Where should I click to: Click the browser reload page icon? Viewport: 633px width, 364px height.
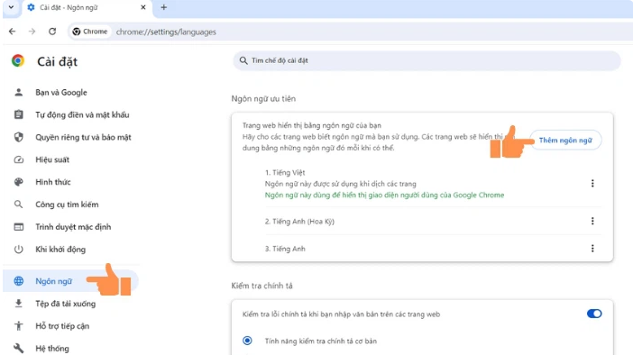pos(52,32)
